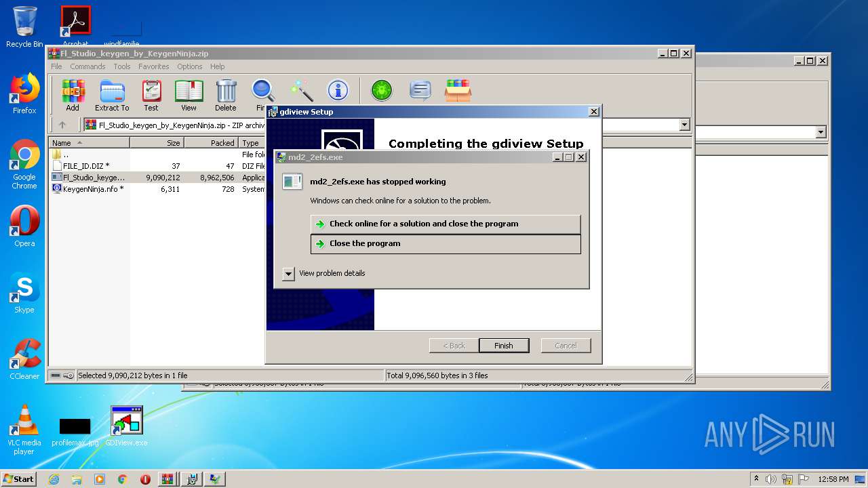Open the Help menu

pos(217,66)
